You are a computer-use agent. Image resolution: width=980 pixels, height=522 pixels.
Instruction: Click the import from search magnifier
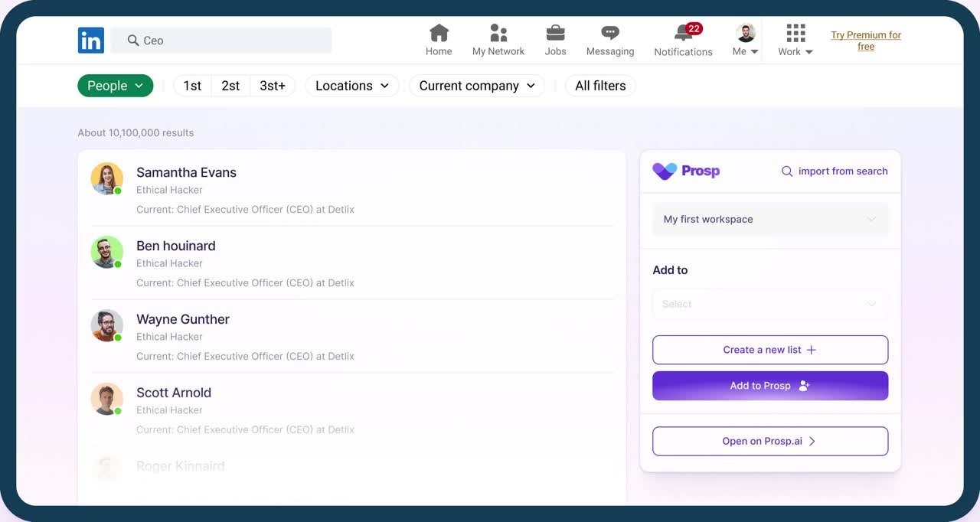pyautogui.click(x=787, y=171)
